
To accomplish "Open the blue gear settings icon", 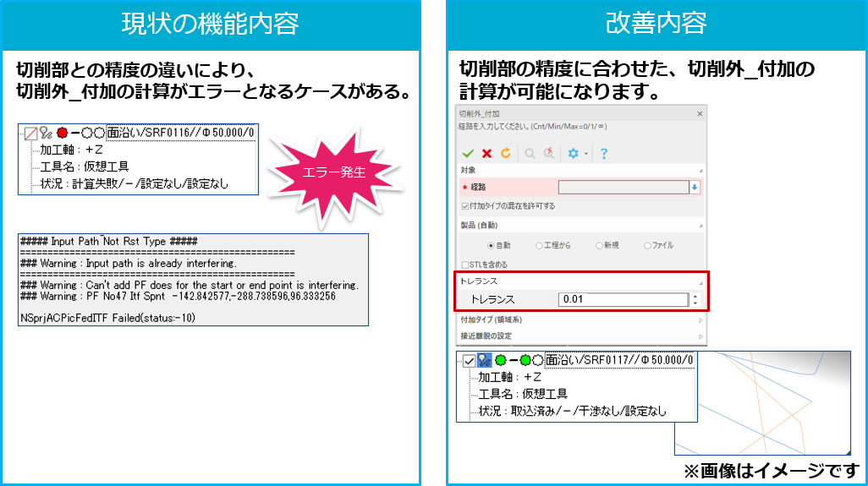I will click(573, 153).
